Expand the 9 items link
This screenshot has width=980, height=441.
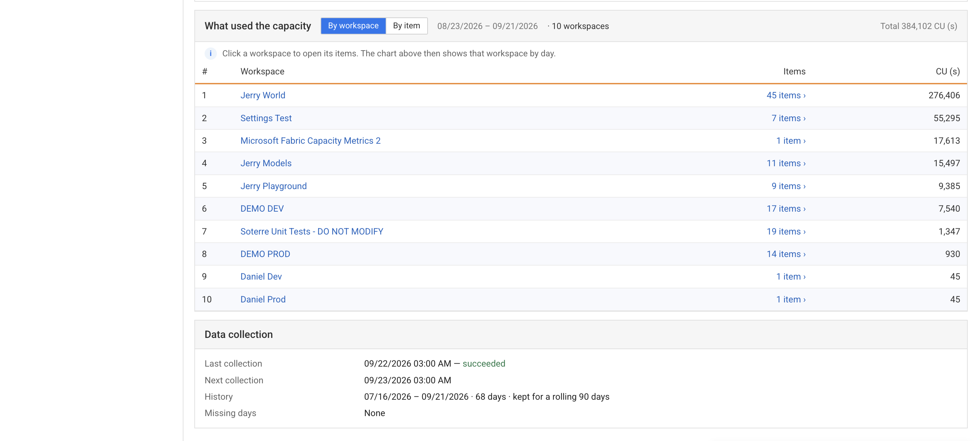tap(788, 186)
